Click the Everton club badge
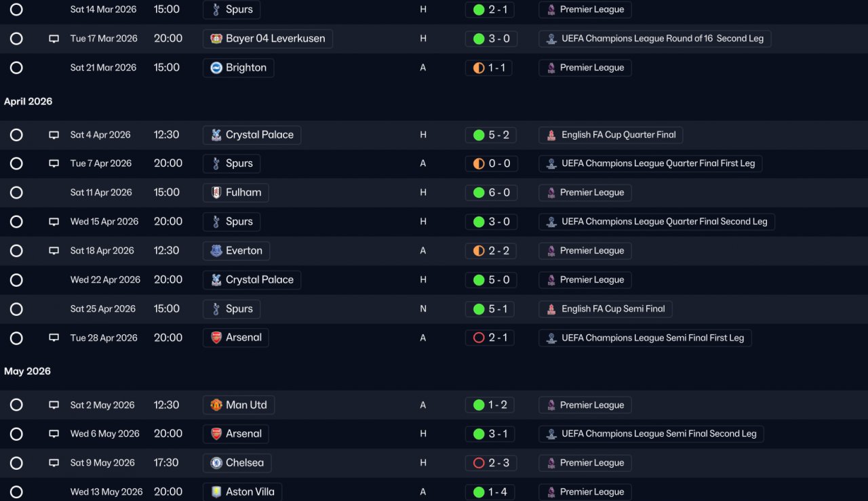 (x=216, y=251)
